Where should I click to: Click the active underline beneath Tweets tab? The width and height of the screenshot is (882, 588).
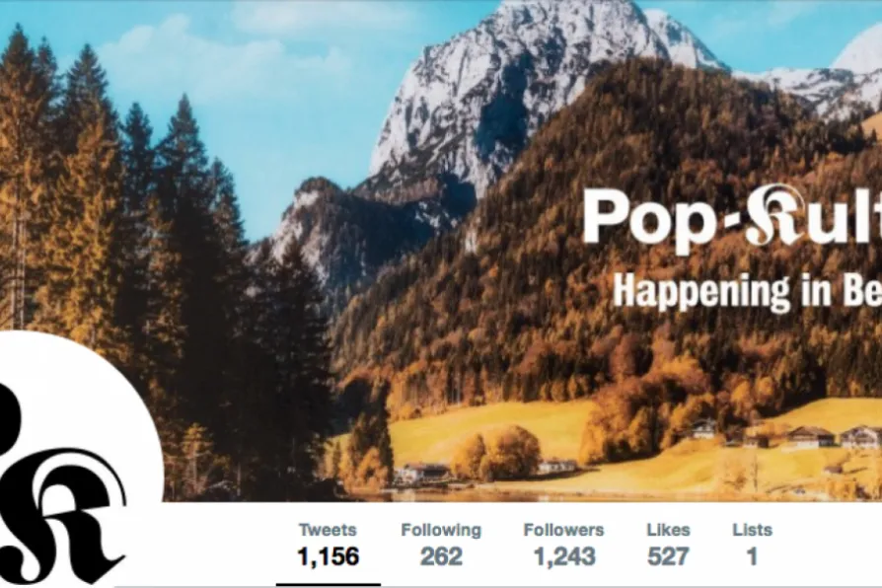coord(328,585)
